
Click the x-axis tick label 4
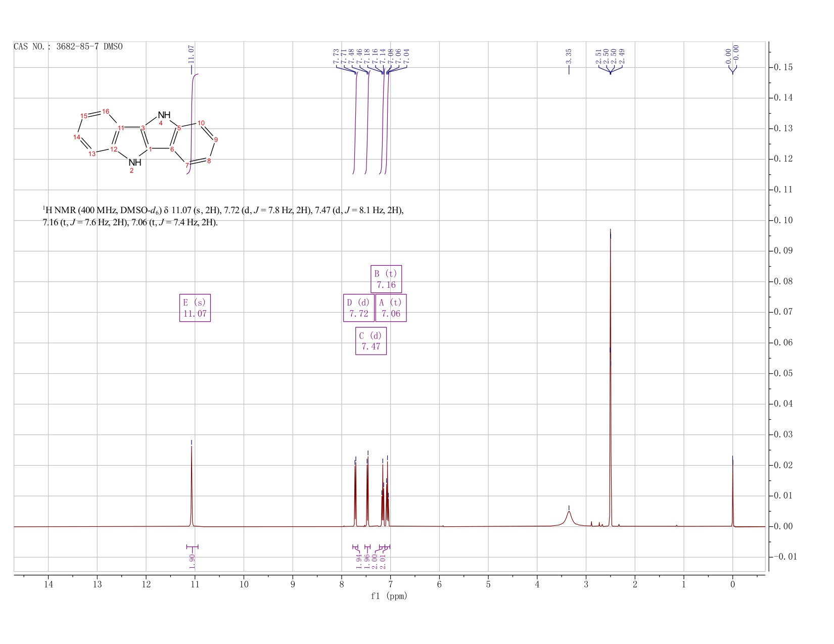[537, 584]
